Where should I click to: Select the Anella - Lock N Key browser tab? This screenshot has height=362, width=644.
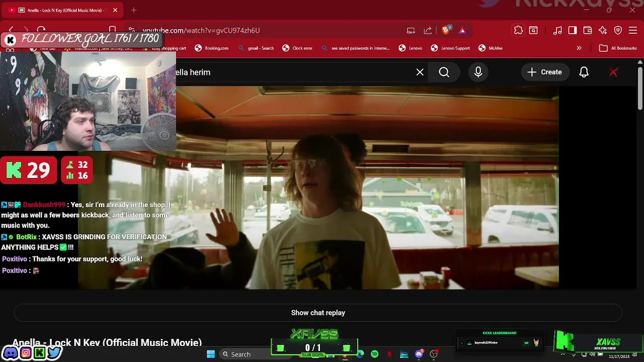pos(63,10)
